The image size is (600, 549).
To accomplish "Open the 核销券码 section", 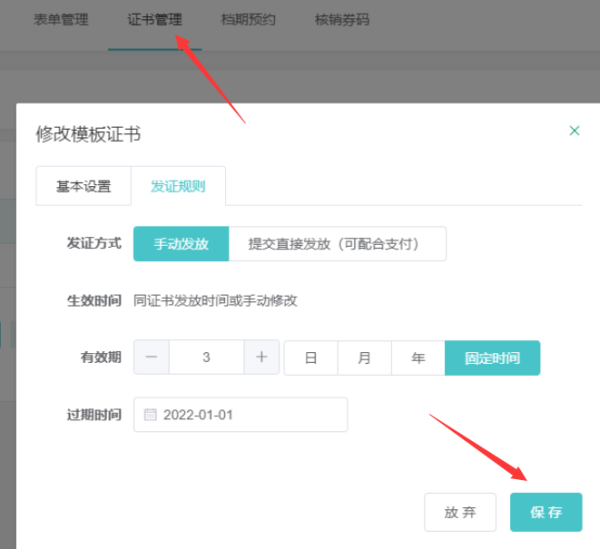I will click(x=341, y=20).
